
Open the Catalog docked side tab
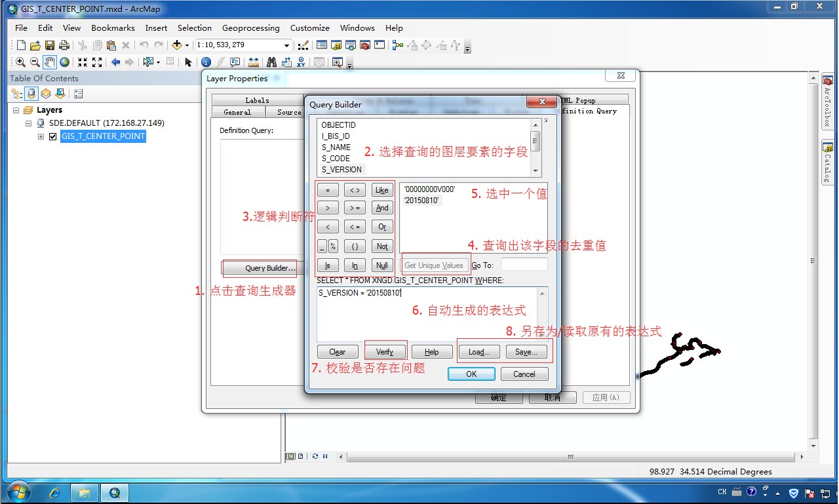[828, 162]
